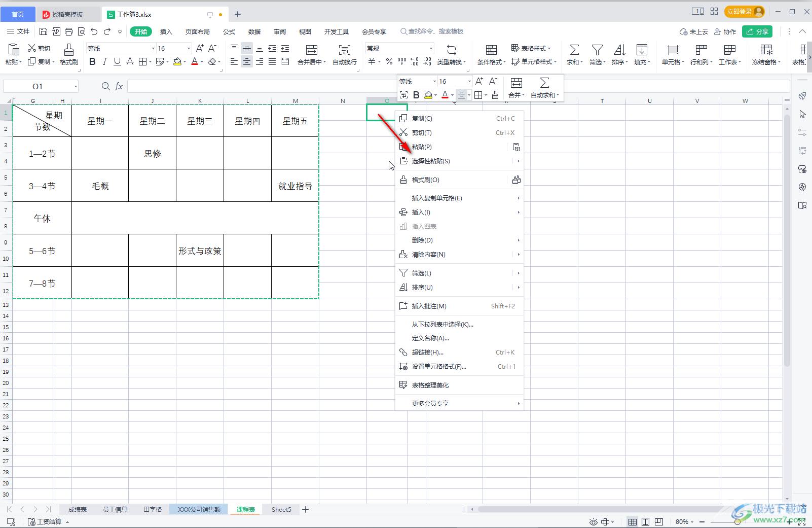Toggle Underline in the ribbon
Viewport: 812px width, 528px height.
[117, 62]
